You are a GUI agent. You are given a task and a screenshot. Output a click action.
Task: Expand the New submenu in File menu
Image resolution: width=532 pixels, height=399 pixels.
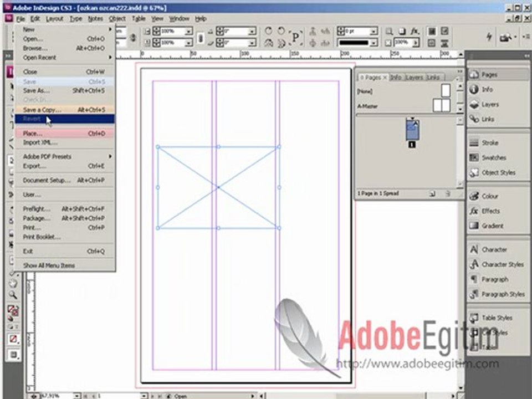point(64,29)
